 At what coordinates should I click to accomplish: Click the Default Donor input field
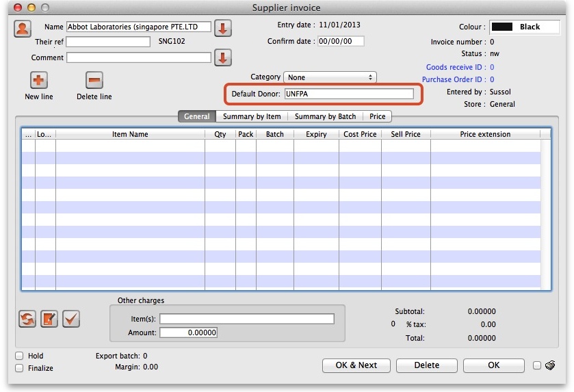pos(349,94)
